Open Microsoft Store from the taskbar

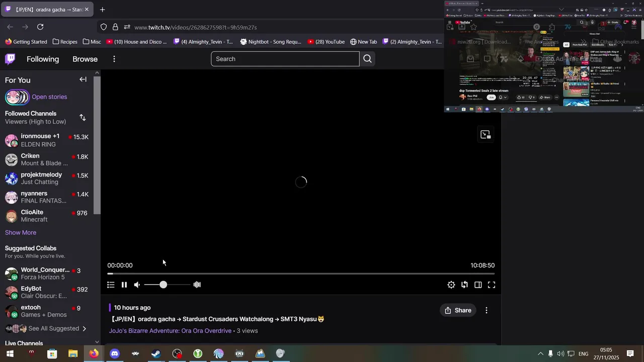[x=52, y=354]
